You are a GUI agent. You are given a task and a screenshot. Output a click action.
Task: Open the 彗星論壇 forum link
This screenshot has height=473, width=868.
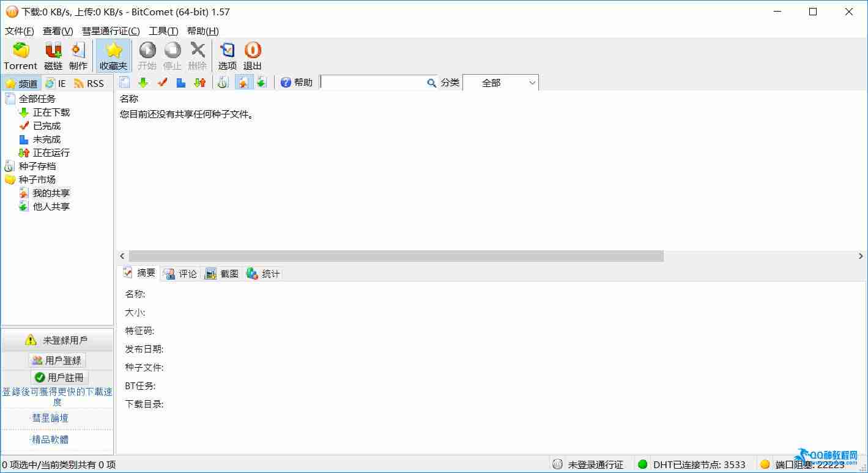click(50, 419)
